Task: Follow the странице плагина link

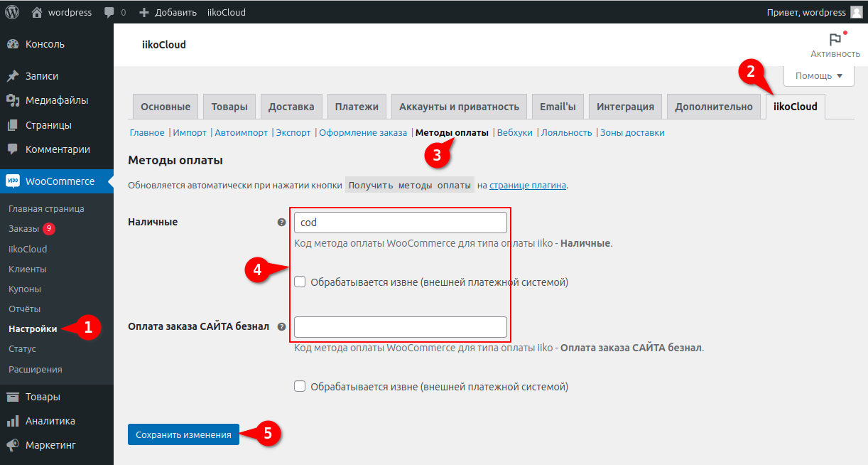Action: coord(528,186)
